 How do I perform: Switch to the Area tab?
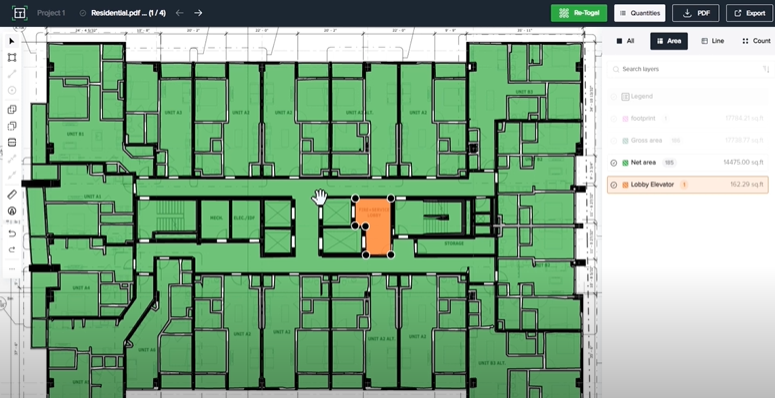pos(669,41)
